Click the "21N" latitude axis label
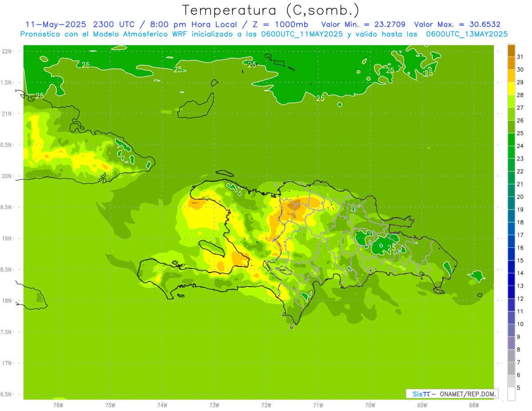This screenshot has height=411, width=532. tap(7, 114)
